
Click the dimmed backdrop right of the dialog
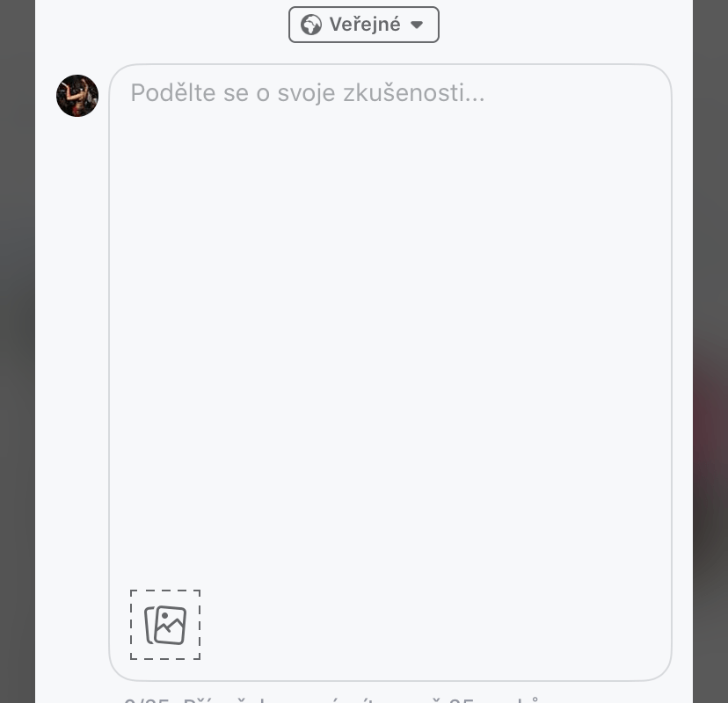710,351
